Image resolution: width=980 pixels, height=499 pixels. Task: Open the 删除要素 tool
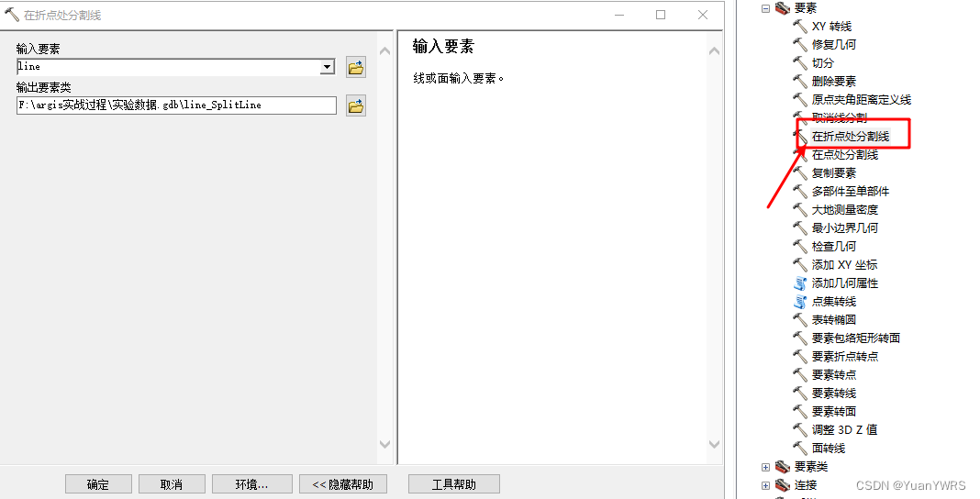tap(834, 82)
